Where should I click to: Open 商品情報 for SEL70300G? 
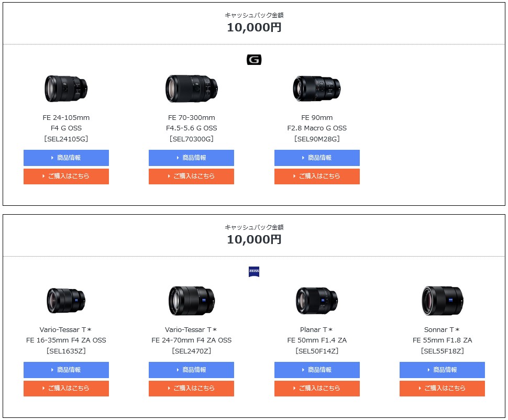pyautogui.click(x=191, y=158)
